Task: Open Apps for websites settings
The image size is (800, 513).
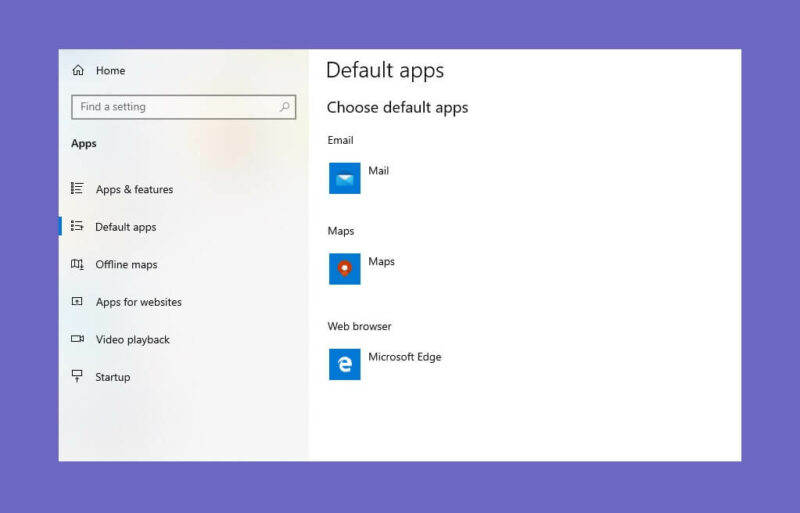Action: click(x=138, y=302)
